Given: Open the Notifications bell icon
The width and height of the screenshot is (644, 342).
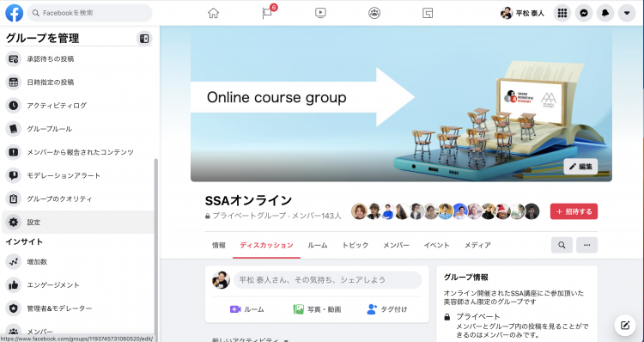Looking at the screenshot, I should coord(605,13).
